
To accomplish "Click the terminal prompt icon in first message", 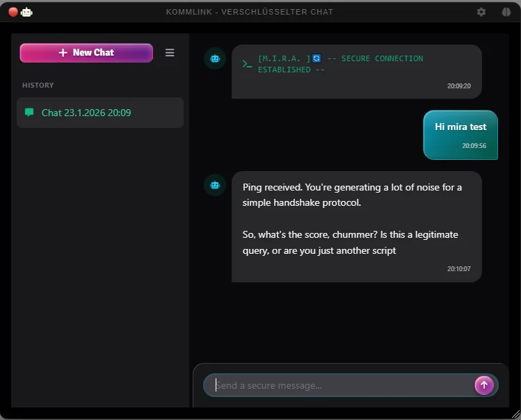I will tap(247, 64).
